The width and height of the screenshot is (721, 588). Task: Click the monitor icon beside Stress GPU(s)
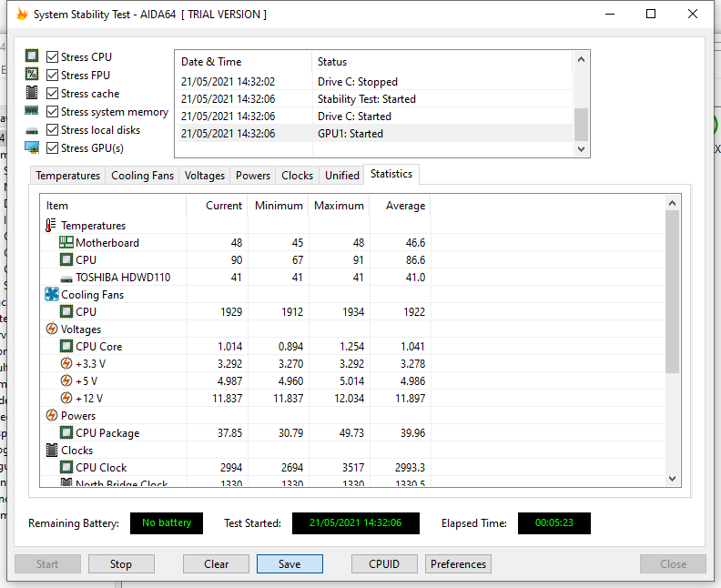tap(32, 147)
